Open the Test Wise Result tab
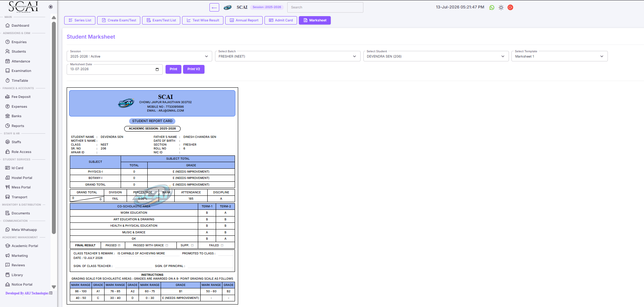The image size is (644, 307). pos(203,20)
